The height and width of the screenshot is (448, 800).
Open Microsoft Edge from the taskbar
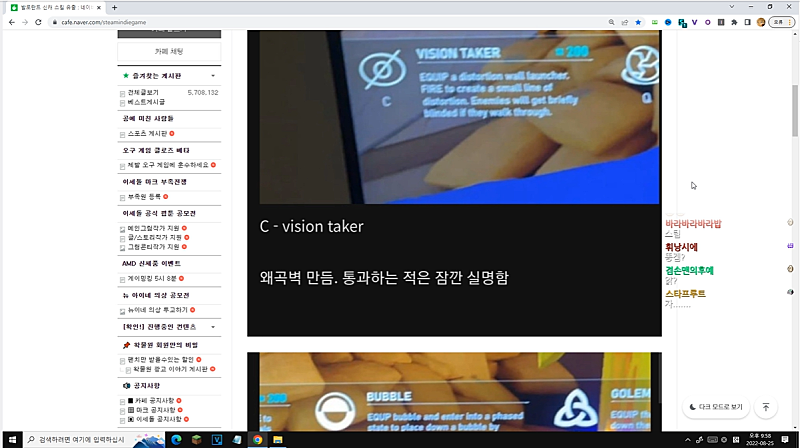tap(177, 439)
